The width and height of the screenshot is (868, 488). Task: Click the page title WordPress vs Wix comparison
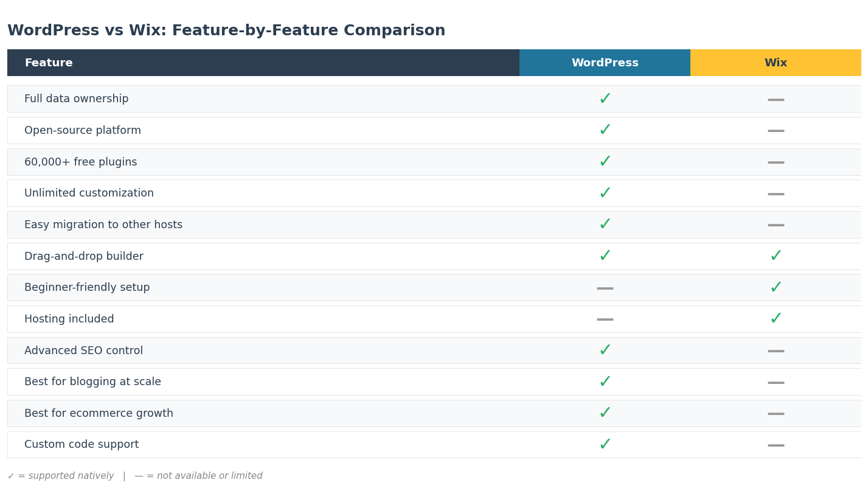(x=226, y=31)
